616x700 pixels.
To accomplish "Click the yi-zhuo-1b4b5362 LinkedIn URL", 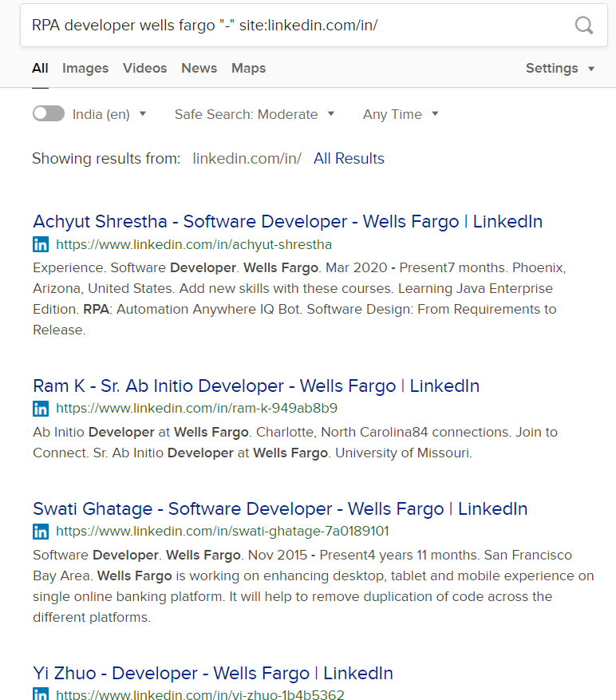I will point(200,694).
